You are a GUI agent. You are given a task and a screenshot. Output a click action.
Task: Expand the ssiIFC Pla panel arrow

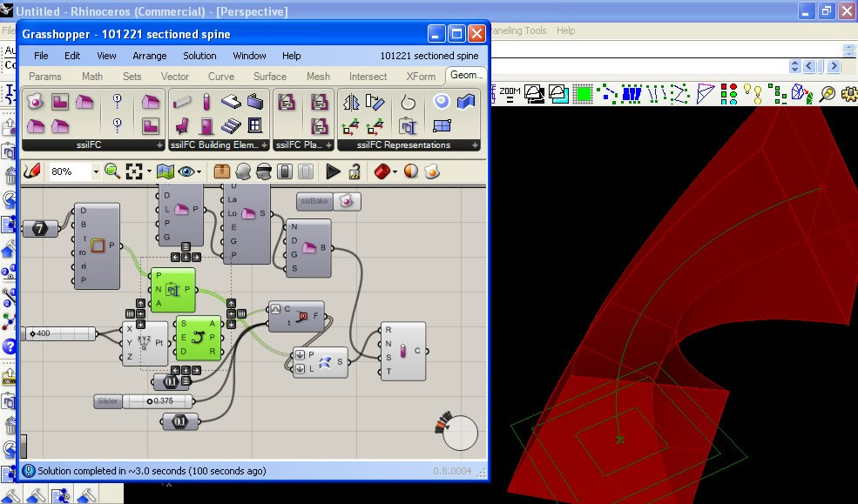click(328, 145)
